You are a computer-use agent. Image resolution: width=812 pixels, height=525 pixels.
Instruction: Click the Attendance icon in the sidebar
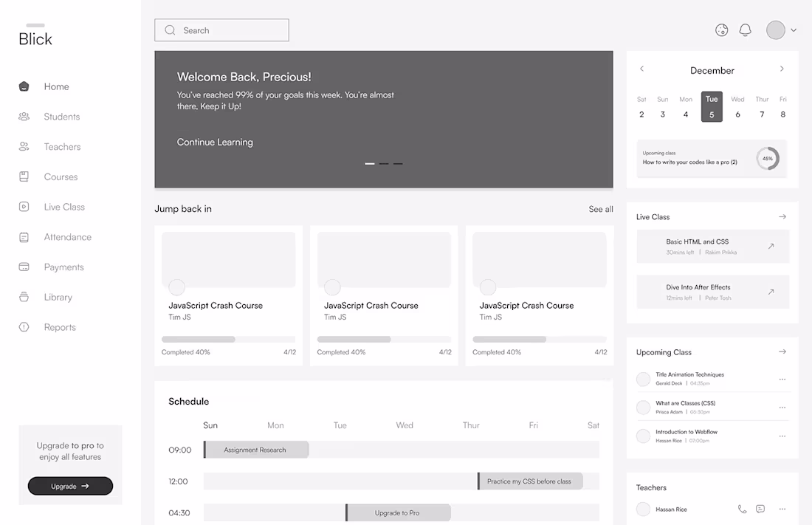pyautogui.click(x=24, y=237)
